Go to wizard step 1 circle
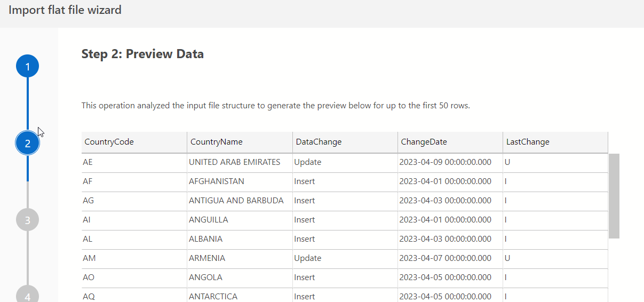Screen dimensions: 644x302 pos(27,67)
